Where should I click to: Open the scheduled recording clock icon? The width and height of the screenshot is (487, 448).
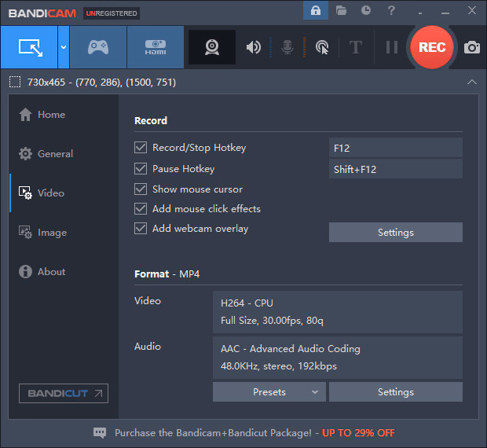[x=366, y=10]
